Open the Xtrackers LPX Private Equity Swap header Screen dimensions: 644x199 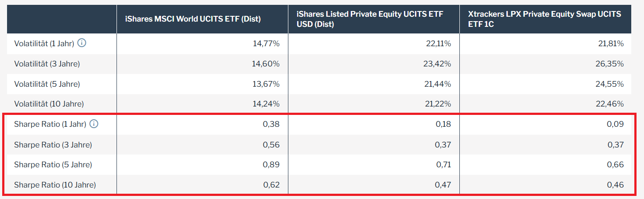click(x=545, y=19)
